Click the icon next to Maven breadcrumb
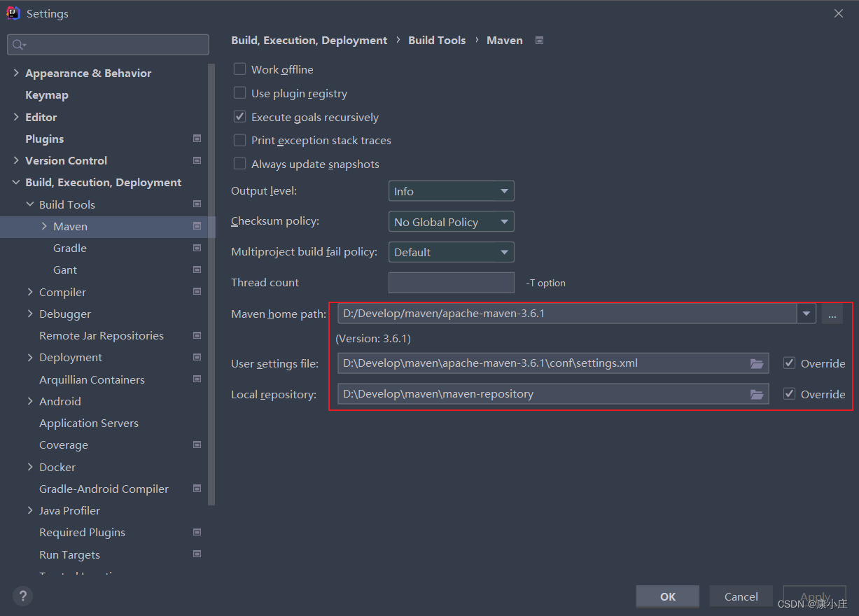The height and width of the screenshot is (616, 859). [x=539, y=41]
